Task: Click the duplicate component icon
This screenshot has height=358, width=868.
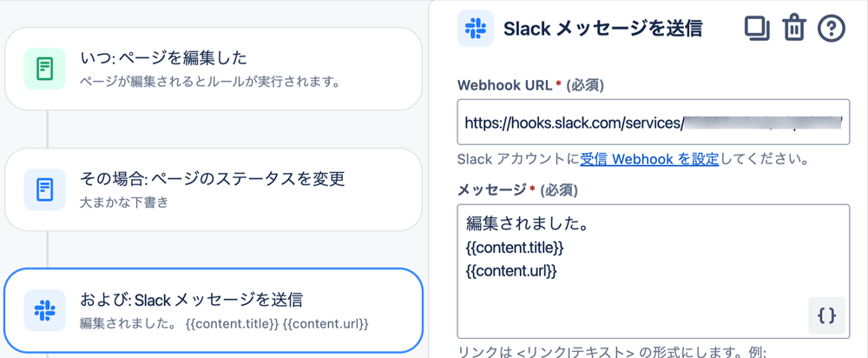Action: [757, 29]
